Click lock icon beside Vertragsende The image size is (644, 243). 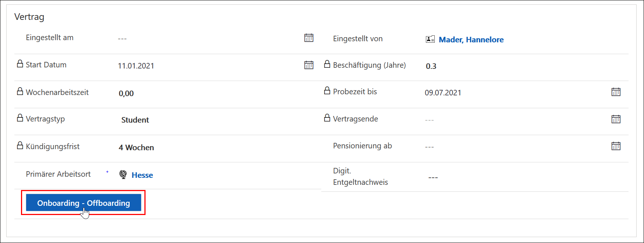click(327, 117)
